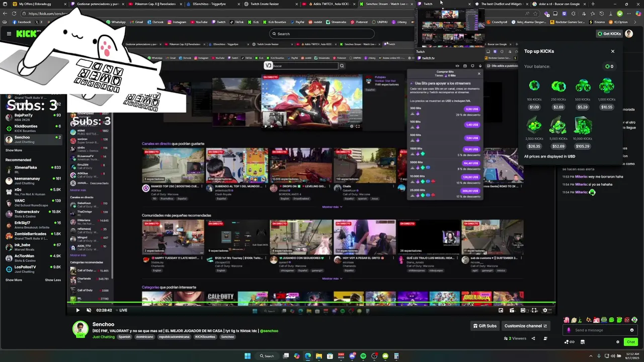
Task: Open Trainwreckstv channel in sidebar
Action: coord(33,214)
